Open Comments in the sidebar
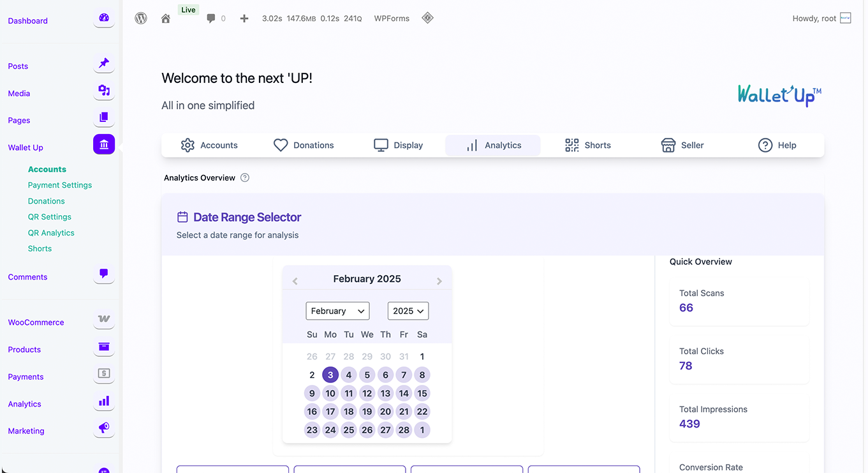This screenshot has height=473, width=868. [27, 277]
